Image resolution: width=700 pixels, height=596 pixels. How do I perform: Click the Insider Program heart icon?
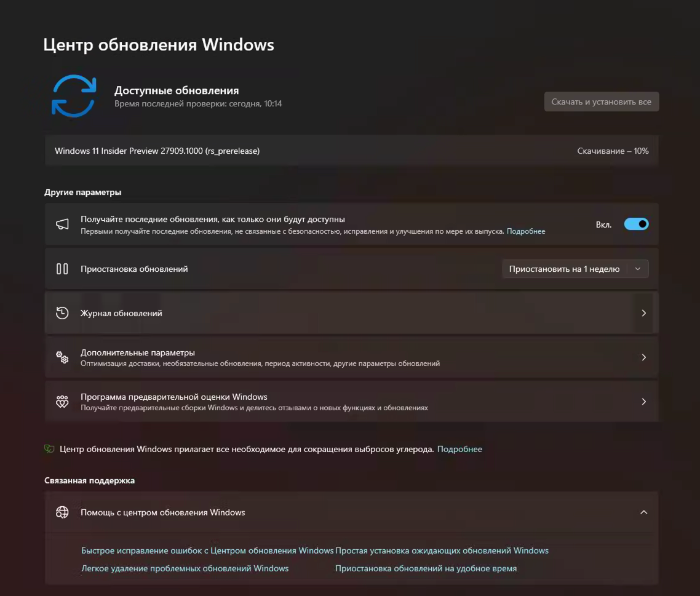[x=62, y=401]
